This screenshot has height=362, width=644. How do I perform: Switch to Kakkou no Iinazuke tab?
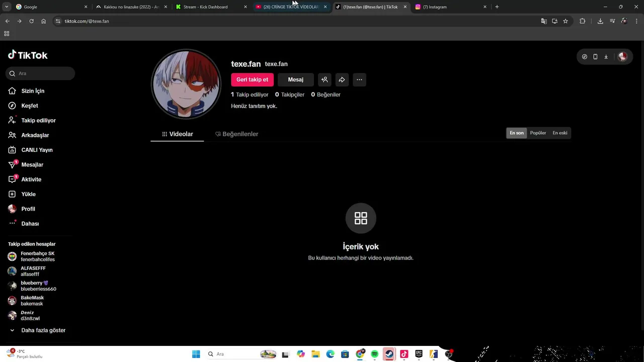132,7
